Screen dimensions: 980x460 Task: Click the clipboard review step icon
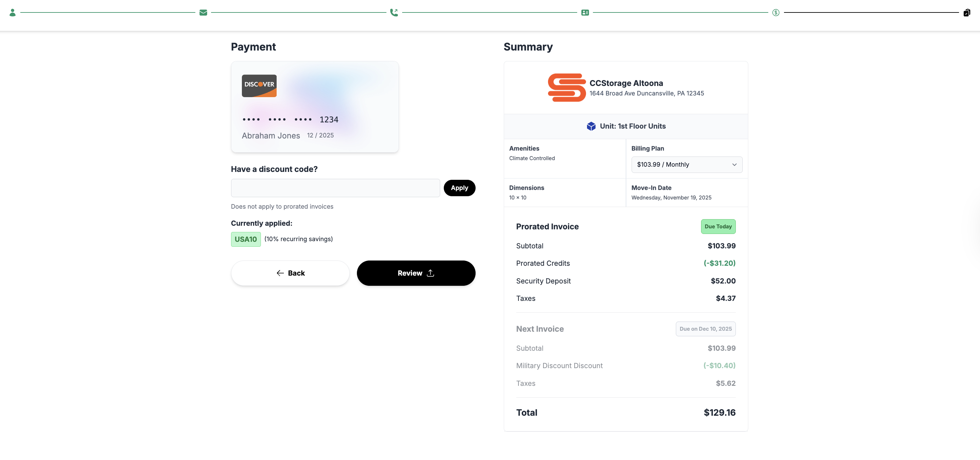pos(967,12)
